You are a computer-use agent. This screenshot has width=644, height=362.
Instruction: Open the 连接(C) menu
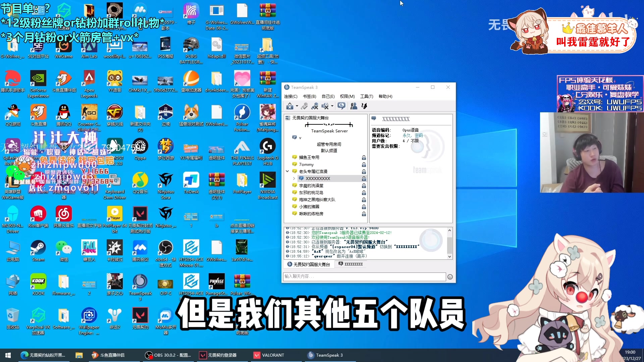click(x=291, y=97)
